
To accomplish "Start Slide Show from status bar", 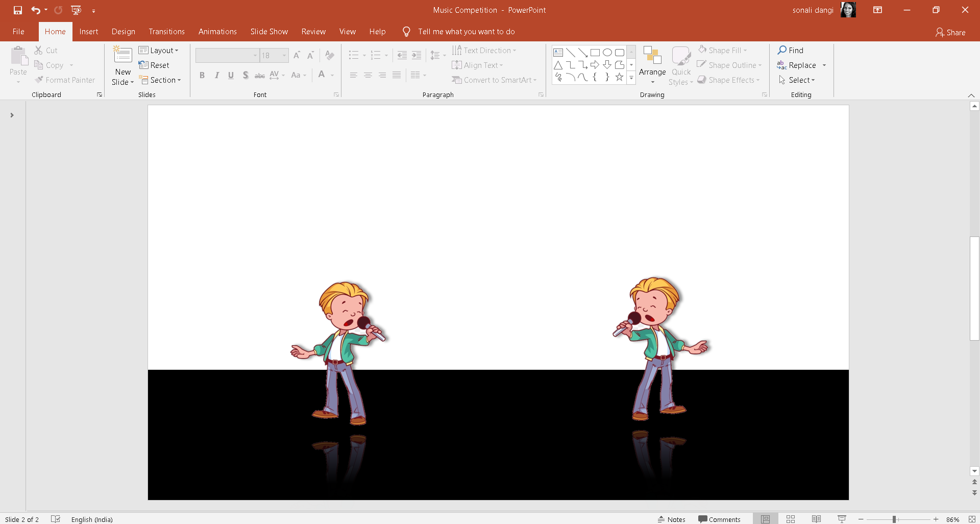I will click(842, 519).
